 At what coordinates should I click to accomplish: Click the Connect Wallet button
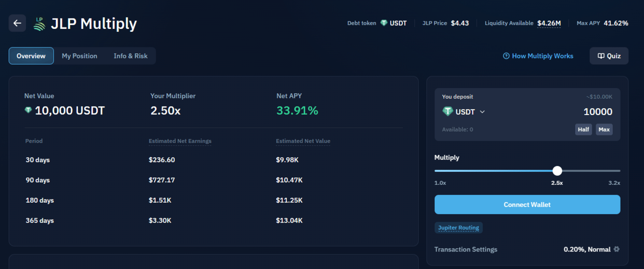click(527, 205)
